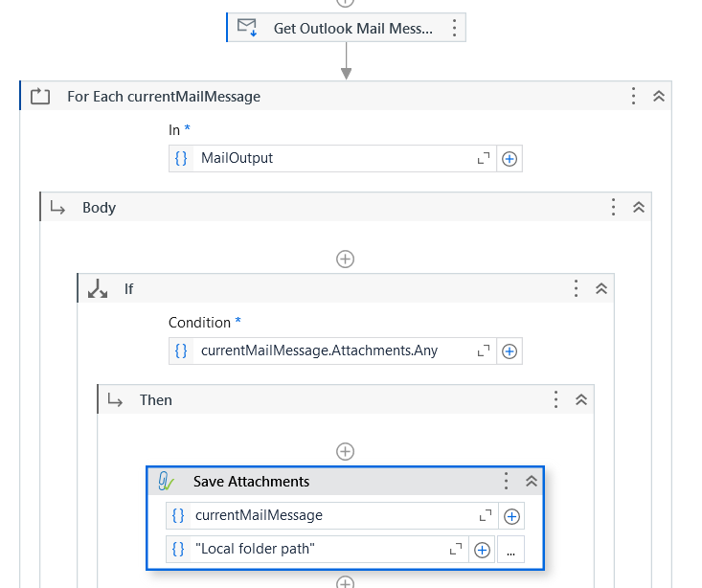Open the Body section options menu

(614, 208)
